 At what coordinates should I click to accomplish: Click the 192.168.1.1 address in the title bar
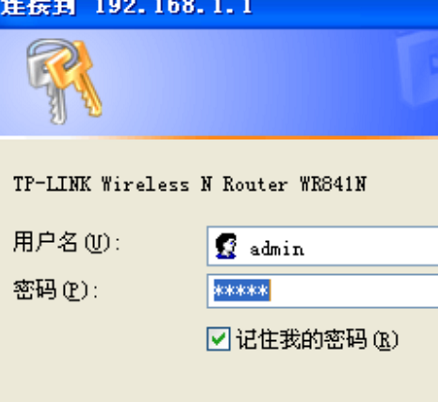[x=173, y=7]
